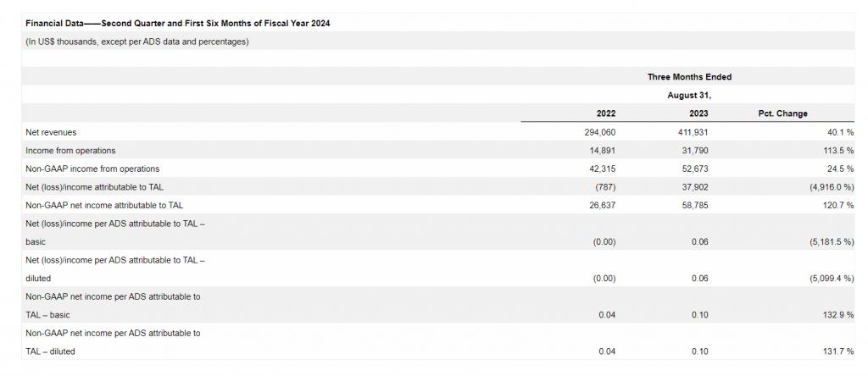Click the Income from operations label
Image resolution: width=868 pixels, height=376 pixels.
click(70, 151)
